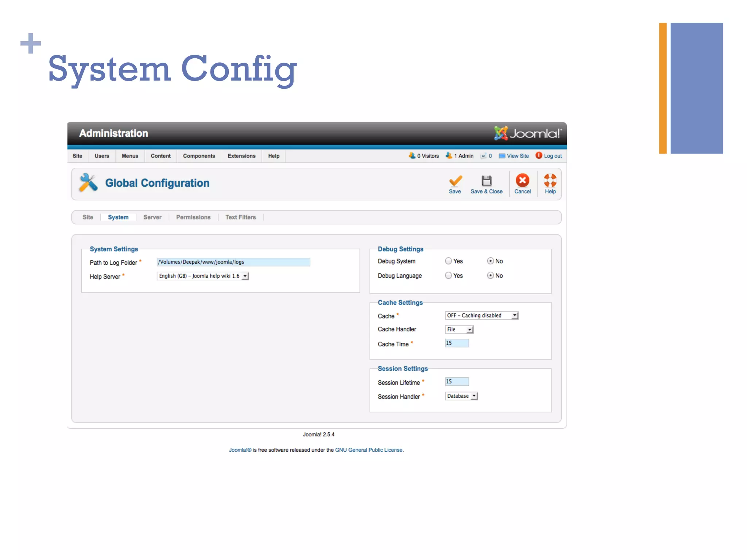
Task: Open the Help Server dropdown
Action: tap(203, 276)
